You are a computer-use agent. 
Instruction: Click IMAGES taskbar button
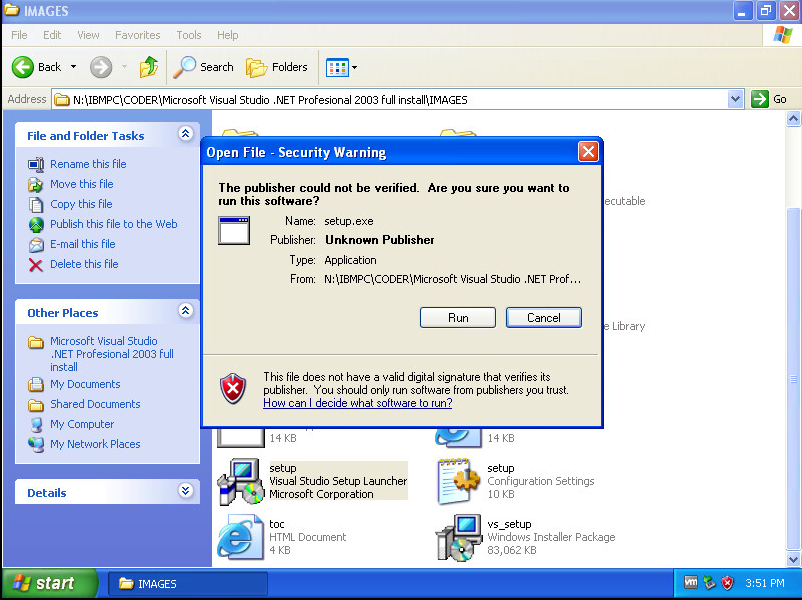click(188, 584)
